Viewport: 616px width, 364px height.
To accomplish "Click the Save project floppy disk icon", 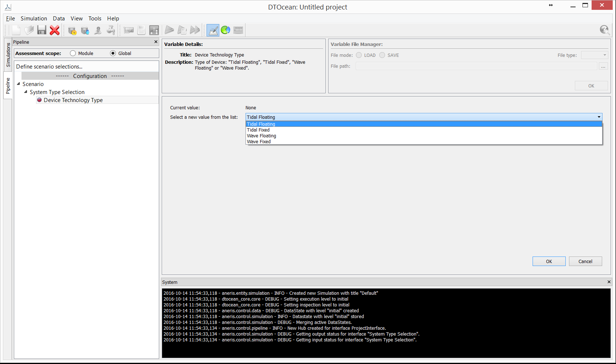I will coord(42,30).
